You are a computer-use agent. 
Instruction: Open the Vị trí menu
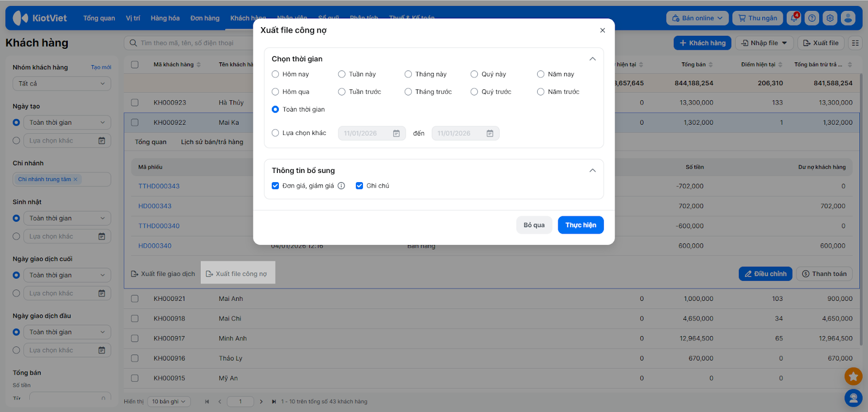[x=133, y=18]
